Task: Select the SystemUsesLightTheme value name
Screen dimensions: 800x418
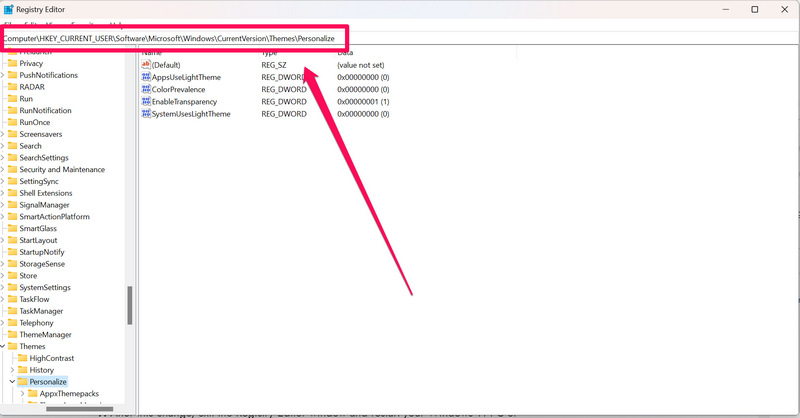Action: tap(191, 114)
